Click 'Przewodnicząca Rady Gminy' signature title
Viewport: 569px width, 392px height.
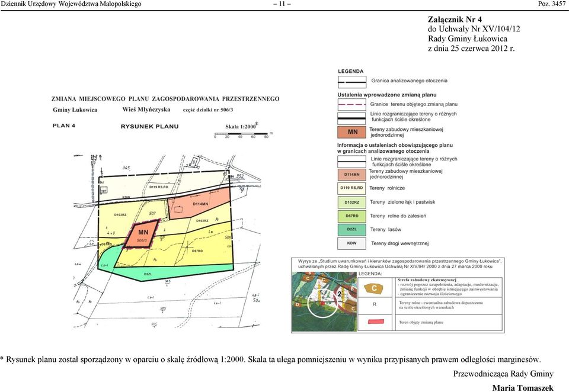click(x=503, y=374)
